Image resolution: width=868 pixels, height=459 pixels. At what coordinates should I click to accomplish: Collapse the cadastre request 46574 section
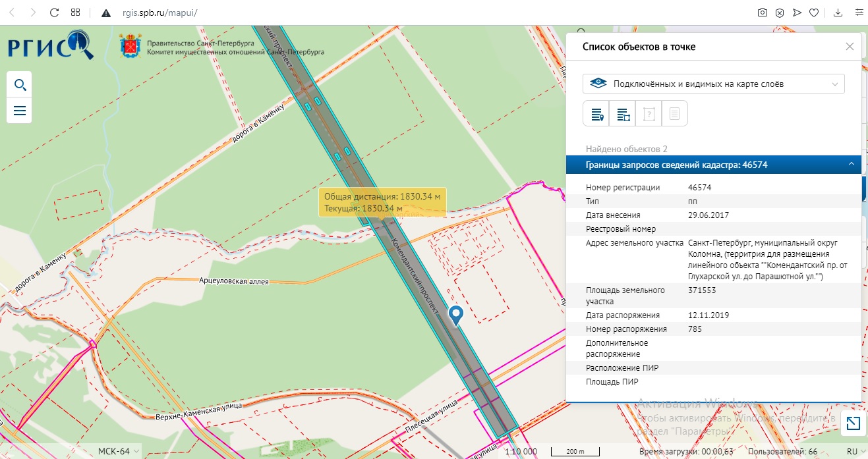tap(850, 165)
